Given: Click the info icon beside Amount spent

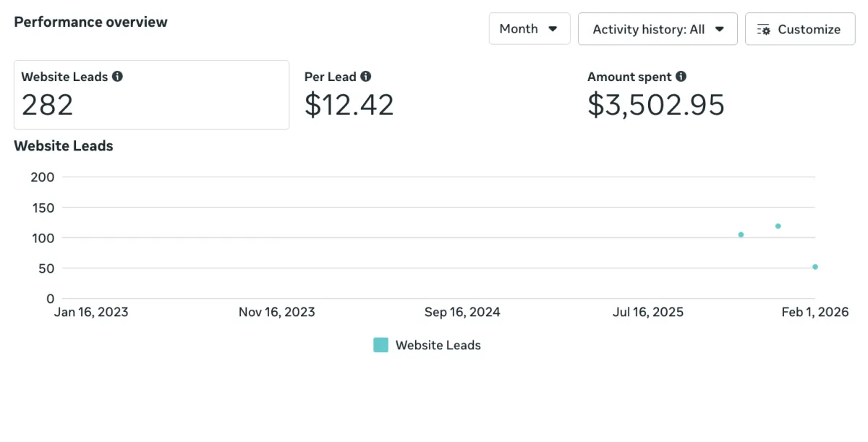Looking at the screenshot, I should [681, 77].
